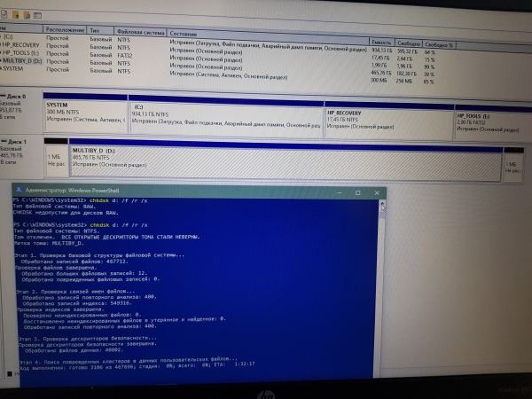
Task: Select the HP_RECOVERY partition block on Disk 0
Action: point(387,115)
